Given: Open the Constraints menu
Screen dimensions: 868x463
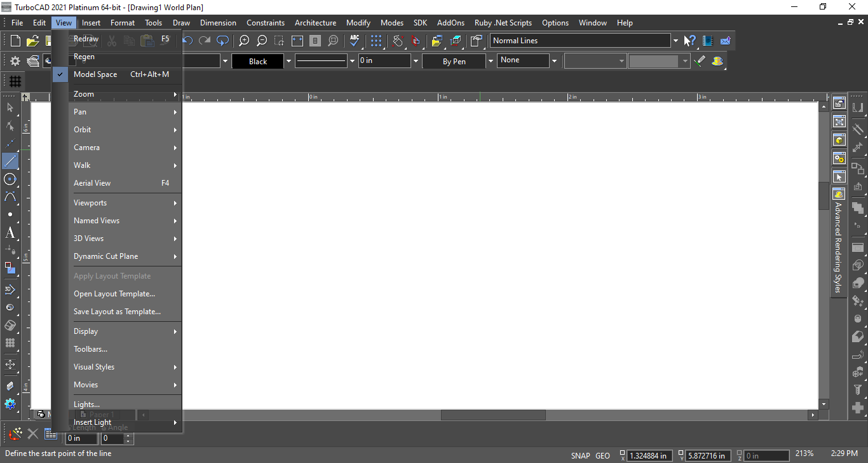Looking at the screenshot, I should point(266,23).
